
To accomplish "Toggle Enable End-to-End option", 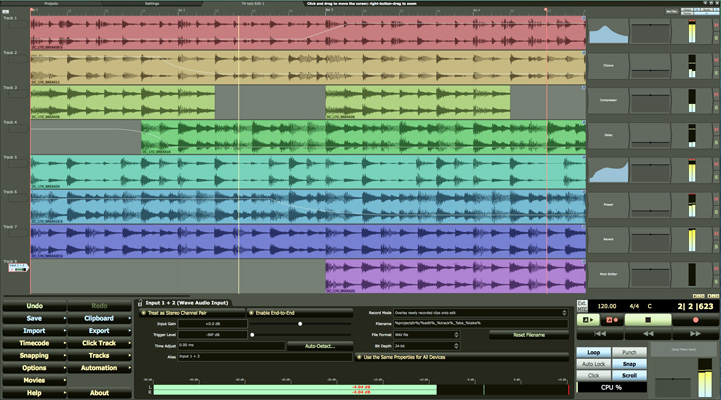I will click(x=300, y=313).
